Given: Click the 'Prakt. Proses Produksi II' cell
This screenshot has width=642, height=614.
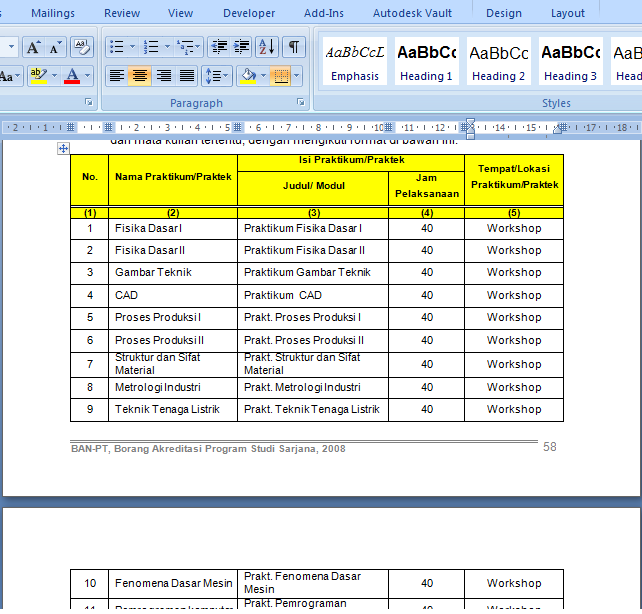Looking at the screenshot, I should (x=313, y=341).
